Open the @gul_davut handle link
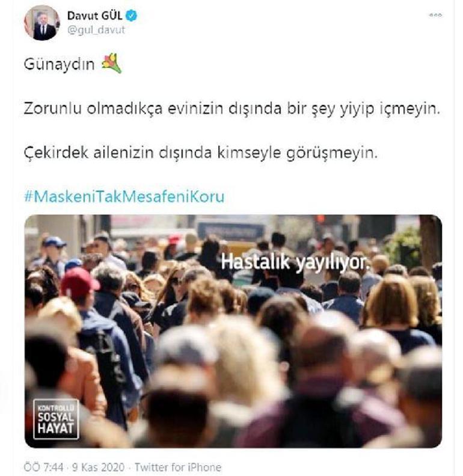Image resolution: width=463 pixels, height=476 pixels. (96, 30)
